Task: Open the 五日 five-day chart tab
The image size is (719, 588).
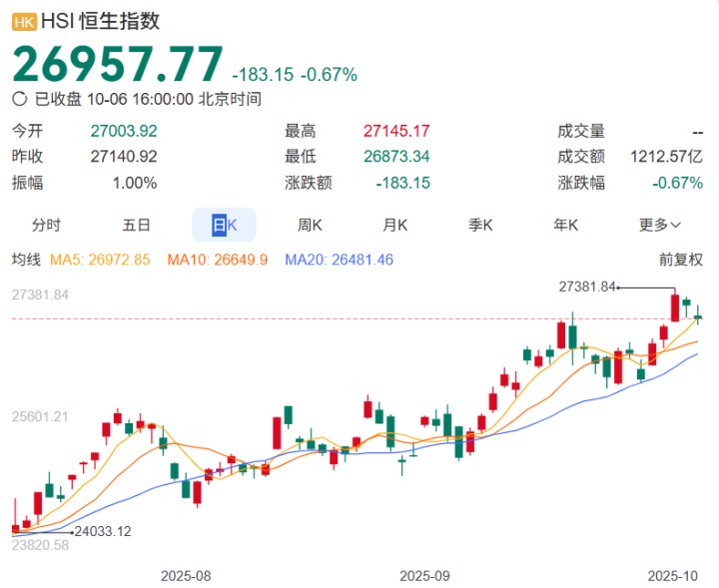Action: coord(136,225)
